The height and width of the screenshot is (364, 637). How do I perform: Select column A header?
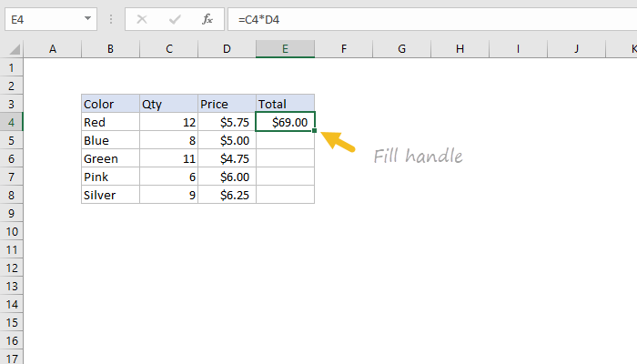52,48
